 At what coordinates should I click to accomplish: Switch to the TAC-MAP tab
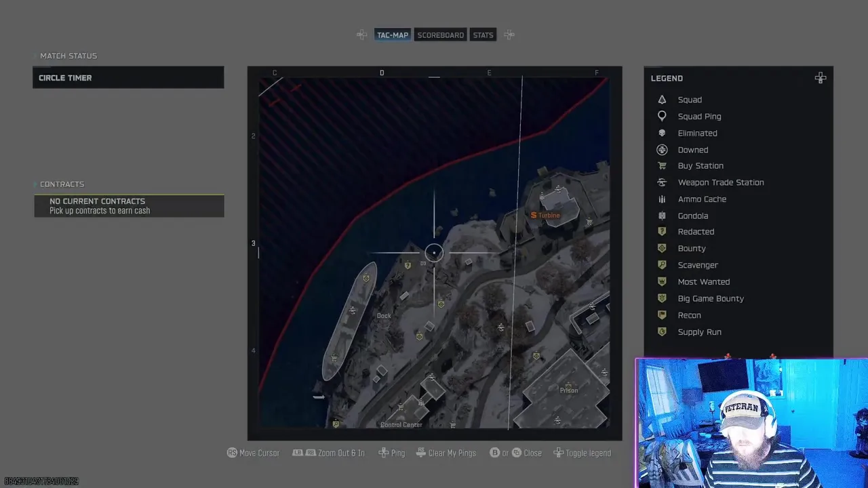click(x=393, y=35)
